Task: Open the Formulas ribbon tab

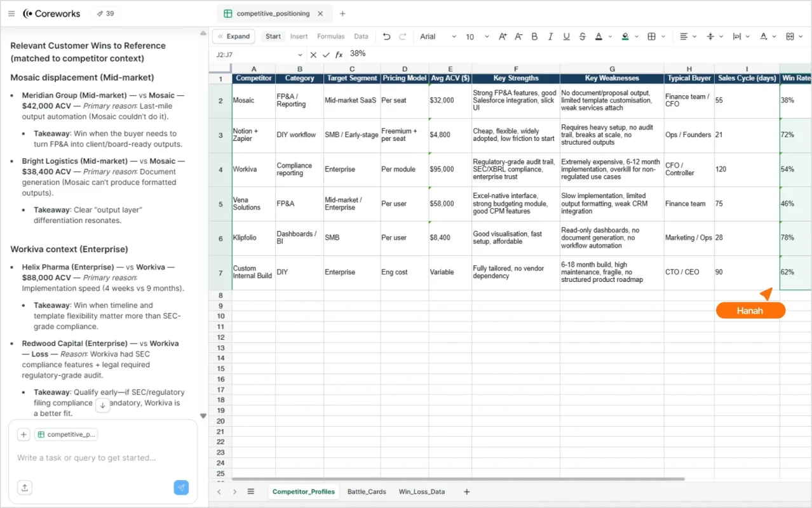Action: point(330,37)
